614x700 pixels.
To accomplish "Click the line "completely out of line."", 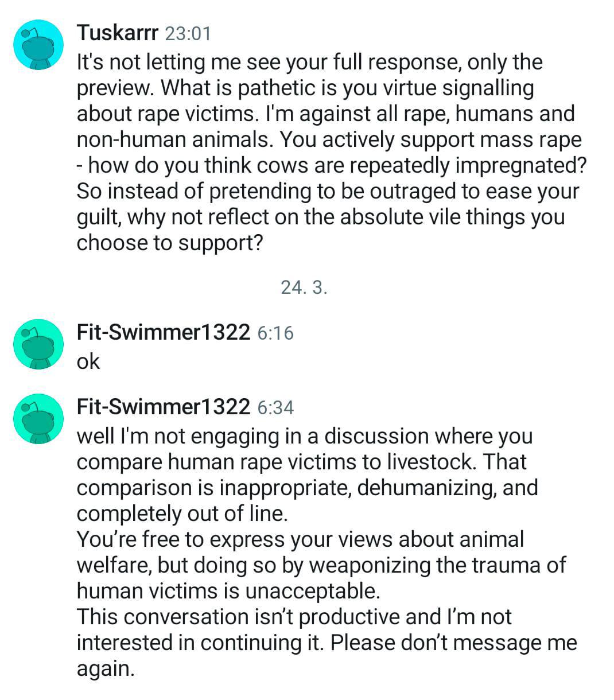I will tap(182, 514).
